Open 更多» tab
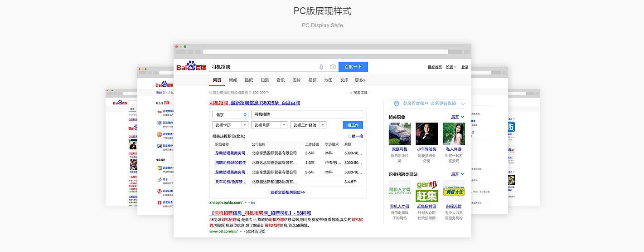 pos(360,80)
